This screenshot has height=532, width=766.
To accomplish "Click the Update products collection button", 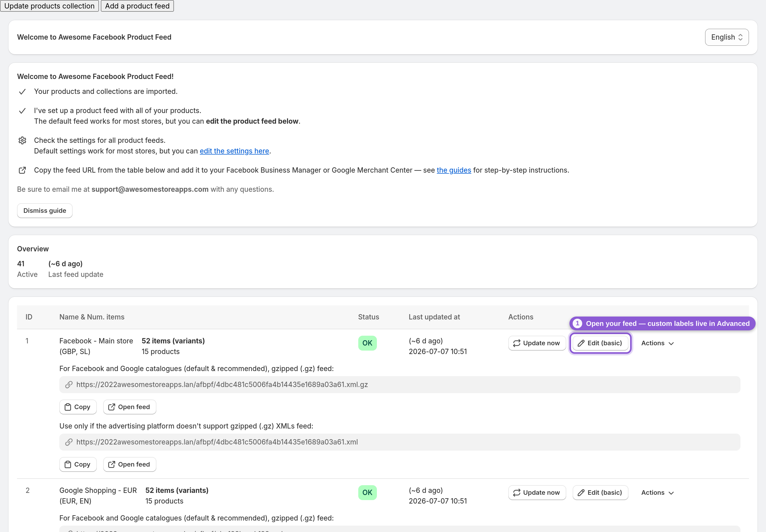I will pyautogui.click(x=49, y=6).
